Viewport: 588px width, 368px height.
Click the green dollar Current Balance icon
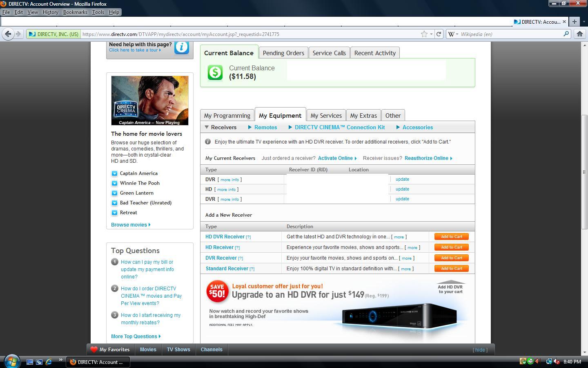(x=215, y=72)
